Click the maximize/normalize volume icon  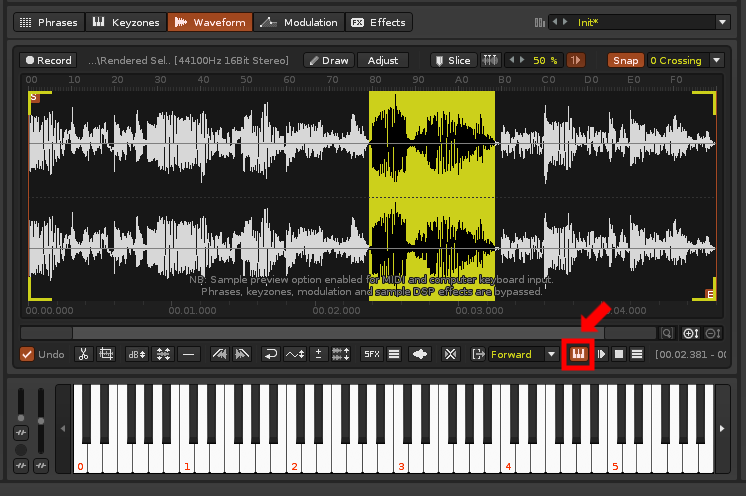pyautogui.click(x=163, y=354)
